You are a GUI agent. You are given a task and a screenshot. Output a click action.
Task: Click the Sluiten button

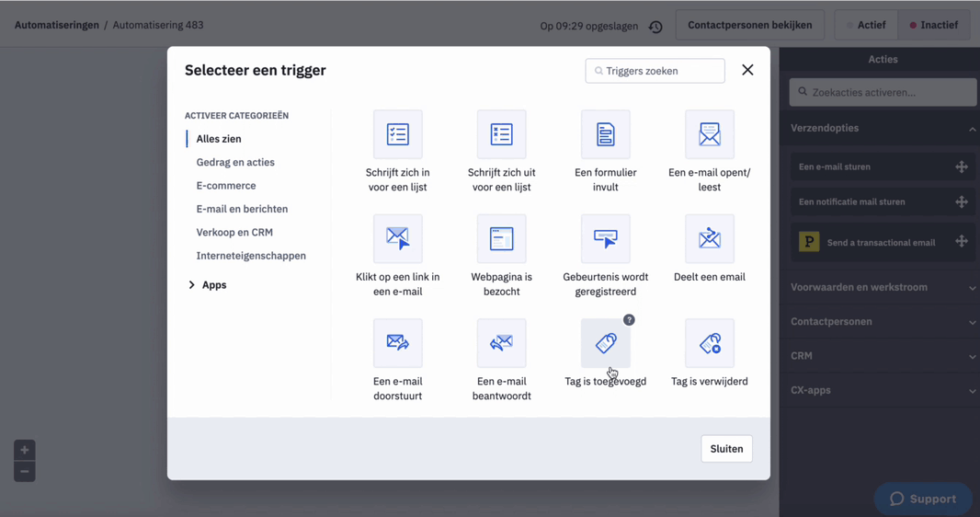pyautogui.click(x=726, y=449)
